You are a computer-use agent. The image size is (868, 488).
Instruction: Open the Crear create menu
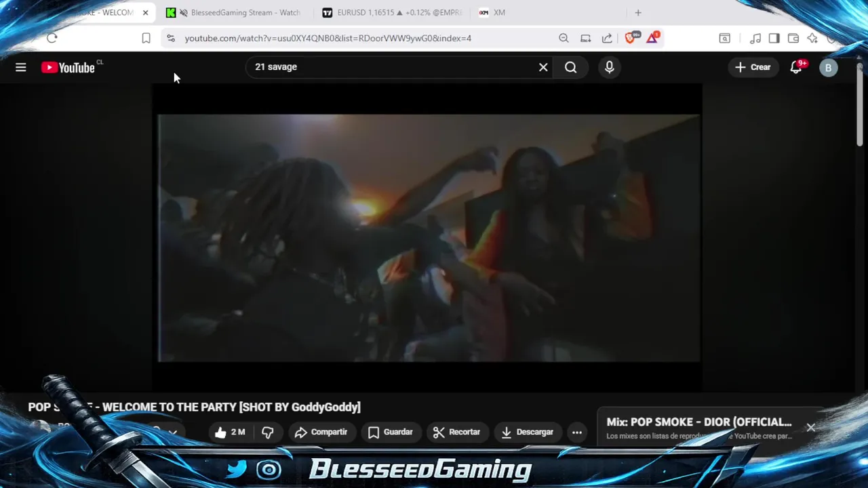(x=753, y=67)
